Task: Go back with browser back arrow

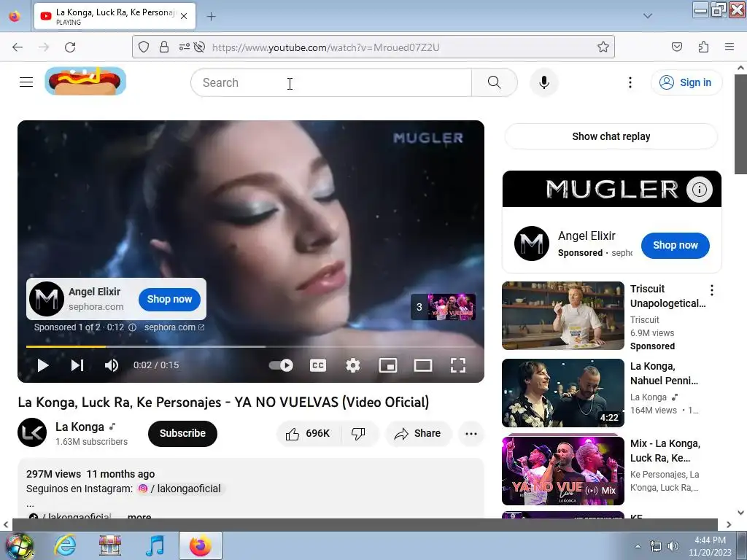Action: (18, 47)
